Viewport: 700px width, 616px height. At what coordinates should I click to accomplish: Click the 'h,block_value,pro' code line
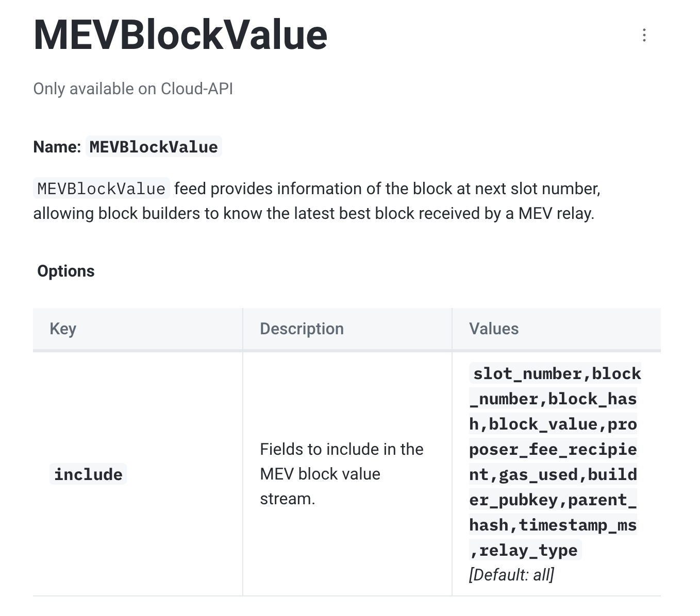coord(553,424)
